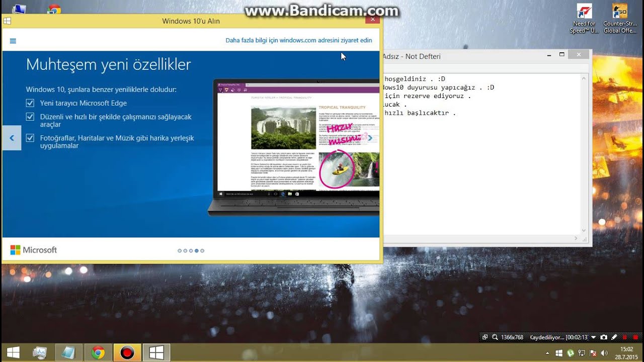Click 'Kaydediliyor... [00:02:13]' recording status
This screenshot has width=644, height=362.
559,337
